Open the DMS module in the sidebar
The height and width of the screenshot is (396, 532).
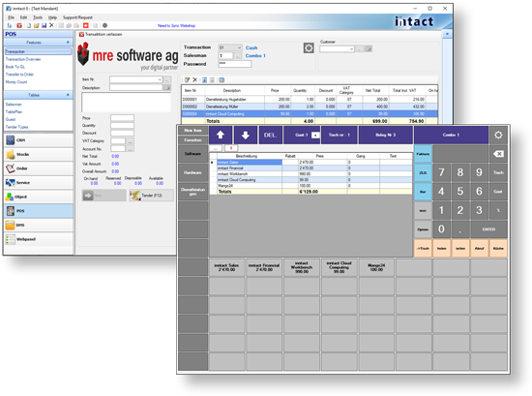[39, 226]
